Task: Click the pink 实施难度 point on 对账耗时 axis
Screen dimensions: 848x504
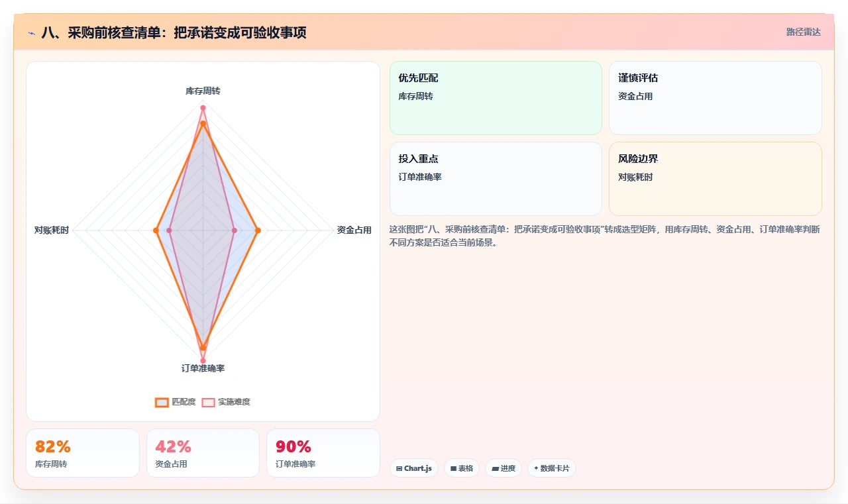Action: [x=170, y=230]
